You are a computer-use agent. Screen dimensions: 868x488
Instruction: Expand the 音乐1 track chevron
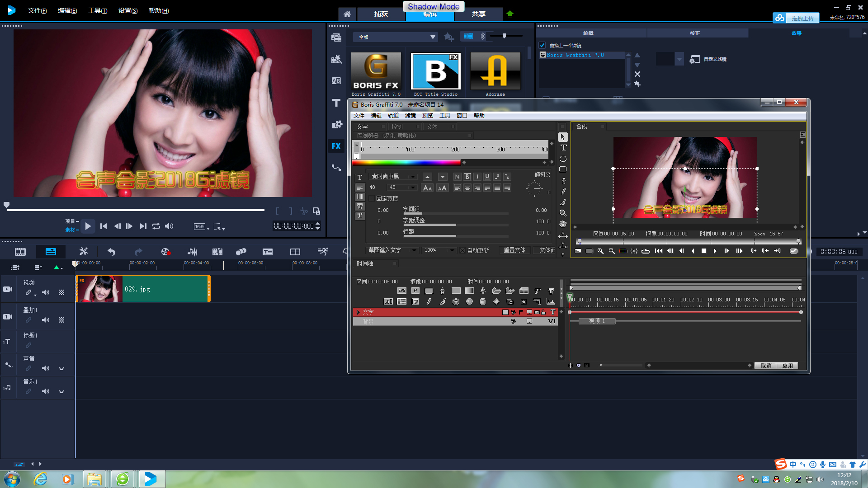61,392
